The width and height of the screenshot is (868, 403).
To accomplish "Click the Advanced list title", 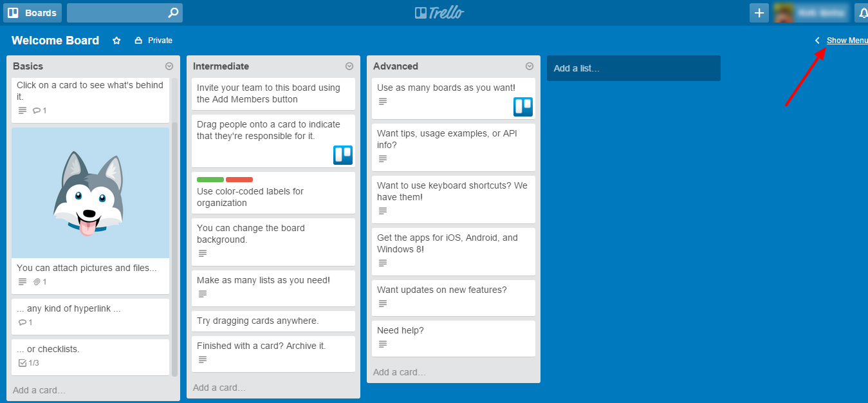I will tap(396, 66).
